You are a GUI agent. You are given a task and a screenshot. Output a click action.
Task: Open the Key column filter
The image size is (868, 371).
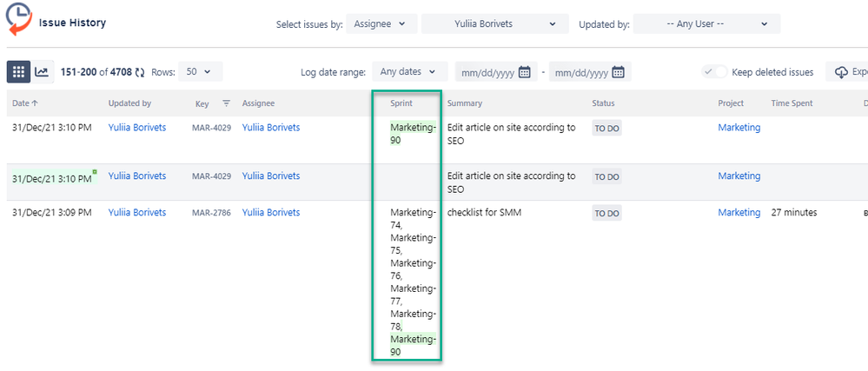[227, 103]
